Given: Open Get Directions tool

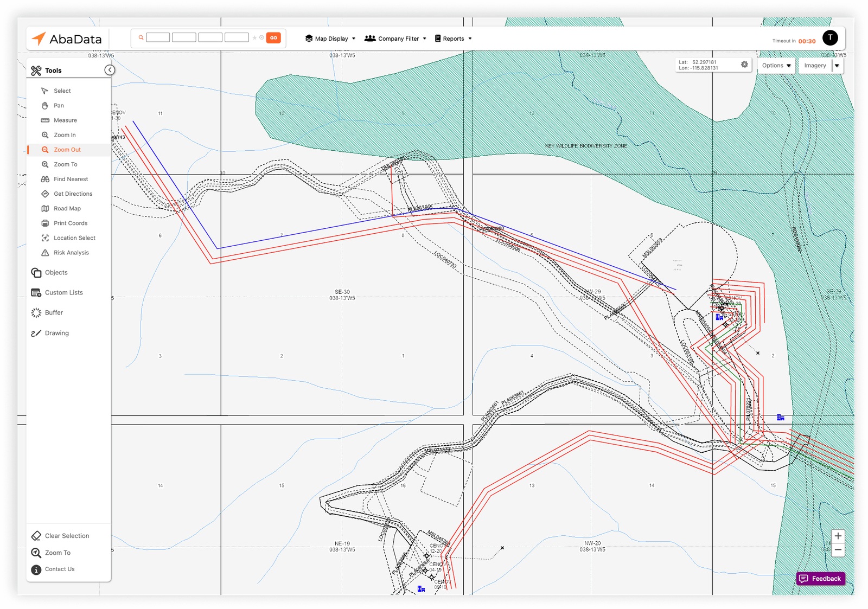Looking at the screenshot, I should (x=73, y=194).
